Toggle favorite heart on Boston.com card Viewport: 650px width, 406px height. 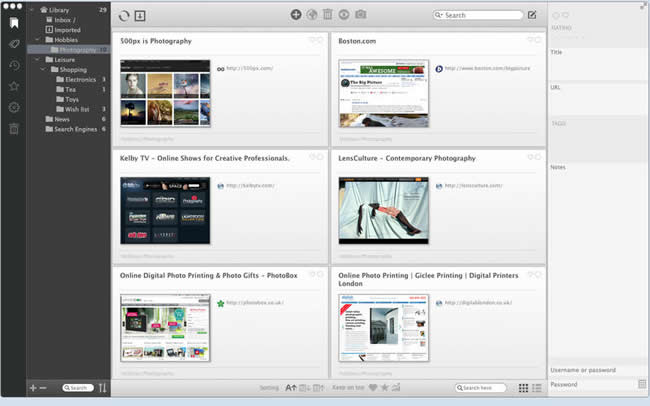tap(530, 41)
